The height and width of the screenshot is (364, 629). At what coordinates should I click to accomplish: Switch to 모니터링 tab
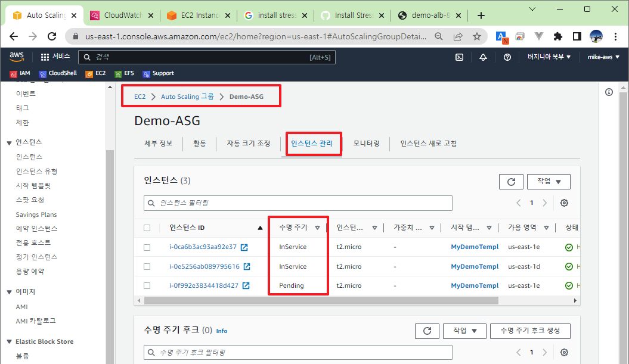coord(366,144)
